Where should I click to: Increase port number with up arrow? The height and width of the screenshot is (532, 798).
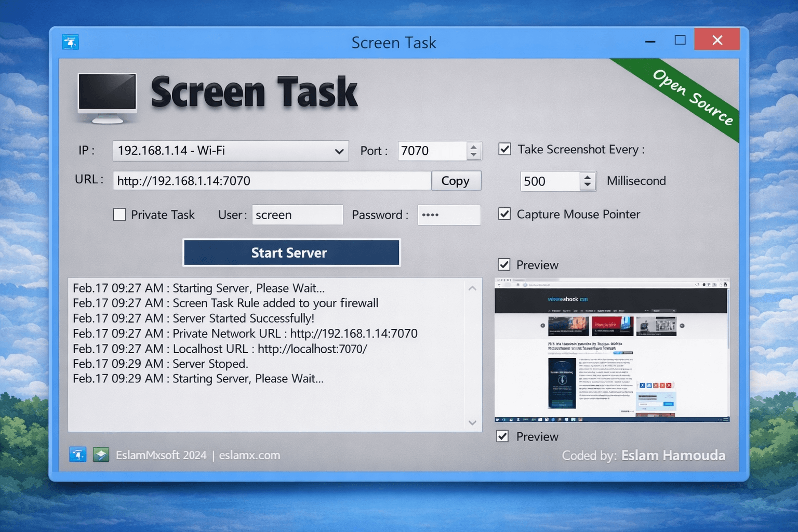[473, 147]
